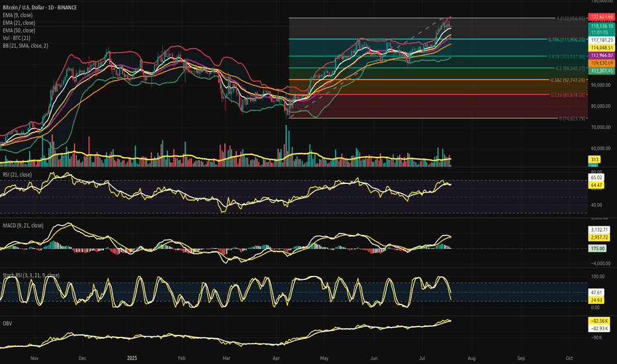
Task: Click the yellow 313 volume value tag
Action: [x=594, y=159]
